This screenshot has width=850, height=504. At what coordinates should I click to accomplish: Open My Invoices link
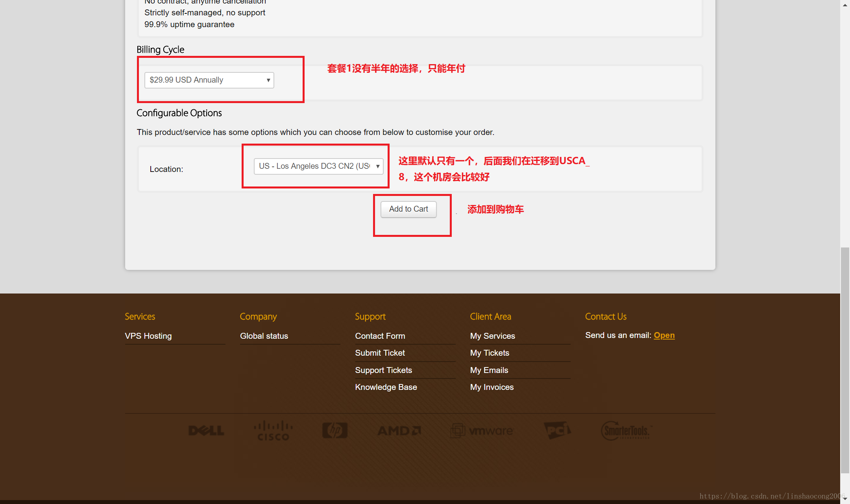pos(492,387)
